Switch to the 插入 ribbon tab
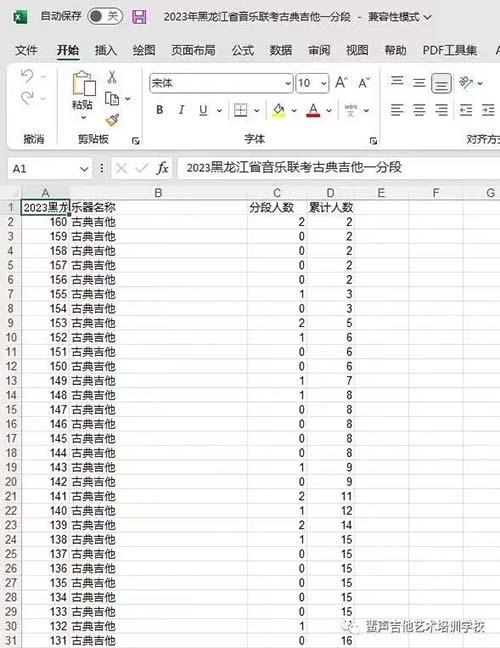Image resolution: width=500 pixels, height=648 pixels. 106,50
